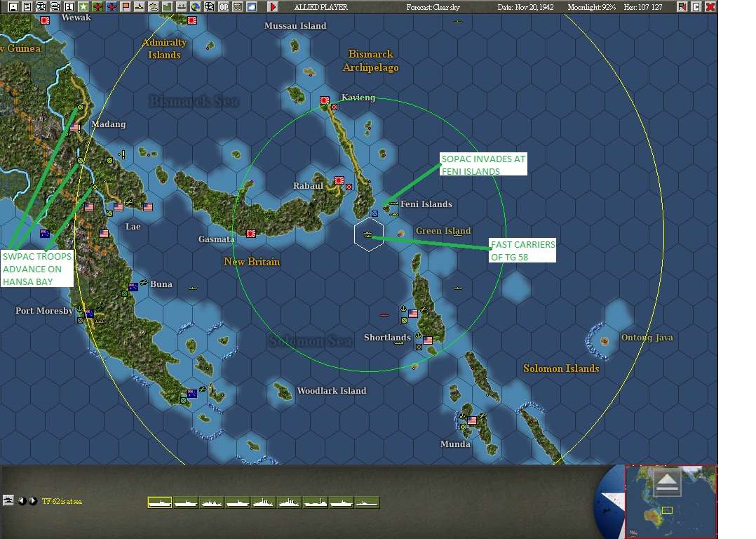756x539 pixels.
Task: Click the yellow exclamation marker near Madang
Action: [123, 154]
